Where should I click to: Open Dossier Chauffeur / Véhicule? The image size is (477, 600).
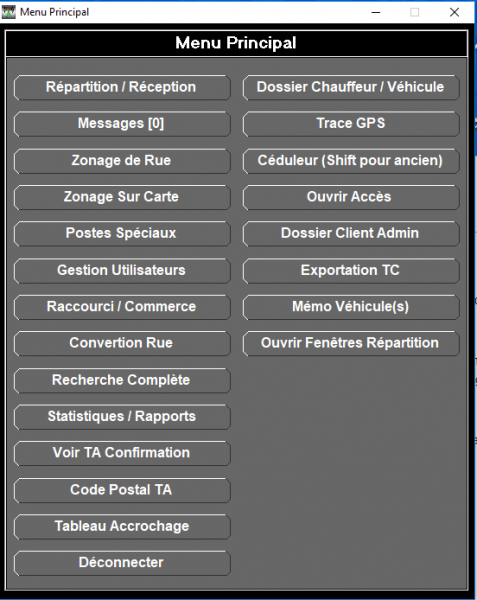[x=351, y=88]
